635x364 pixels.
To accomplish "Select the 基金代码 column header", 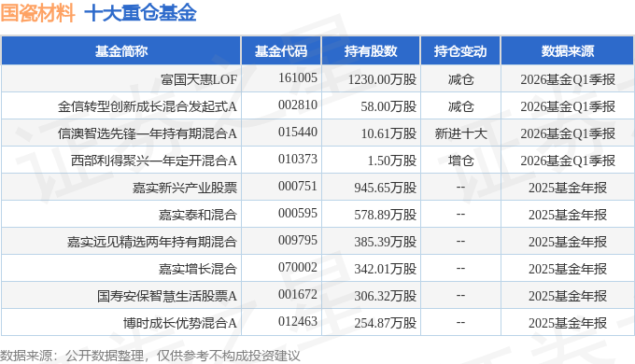I will pos(281,51).
